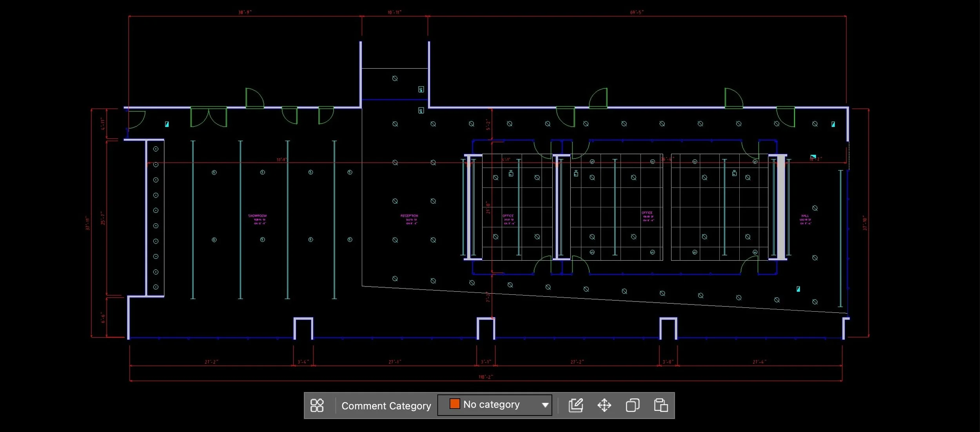The height and width of the screenshot is (432, 980).
Task: Click the 37'-10" right side dimension
Action: 865,223
